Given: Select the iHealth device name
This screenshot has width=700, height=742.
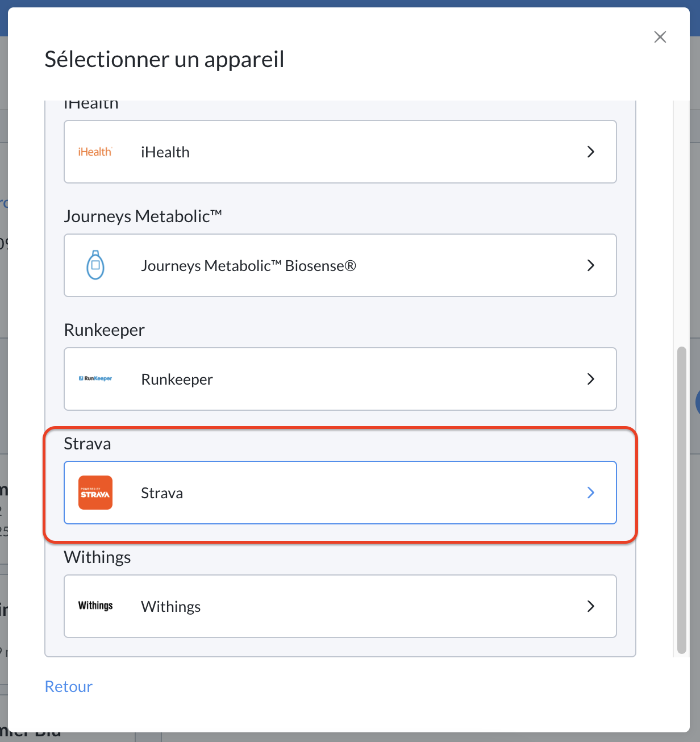Looking at the screenshot, I should click(x=165, y=152).
